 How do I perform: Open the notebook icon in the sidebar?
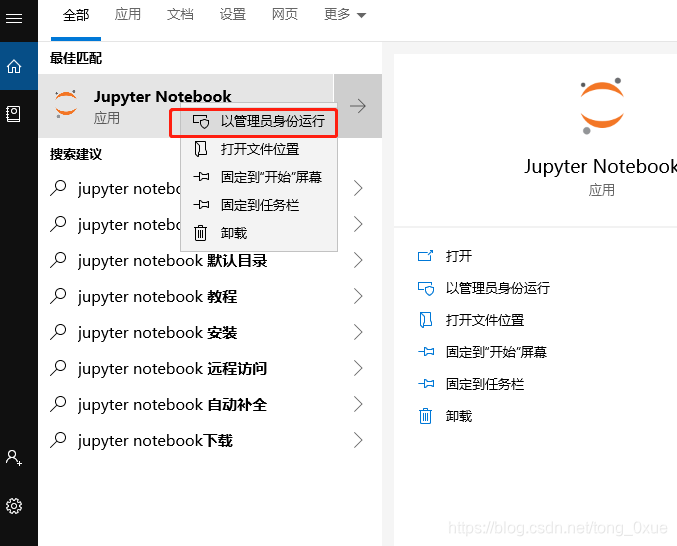(x=13, y=114)
